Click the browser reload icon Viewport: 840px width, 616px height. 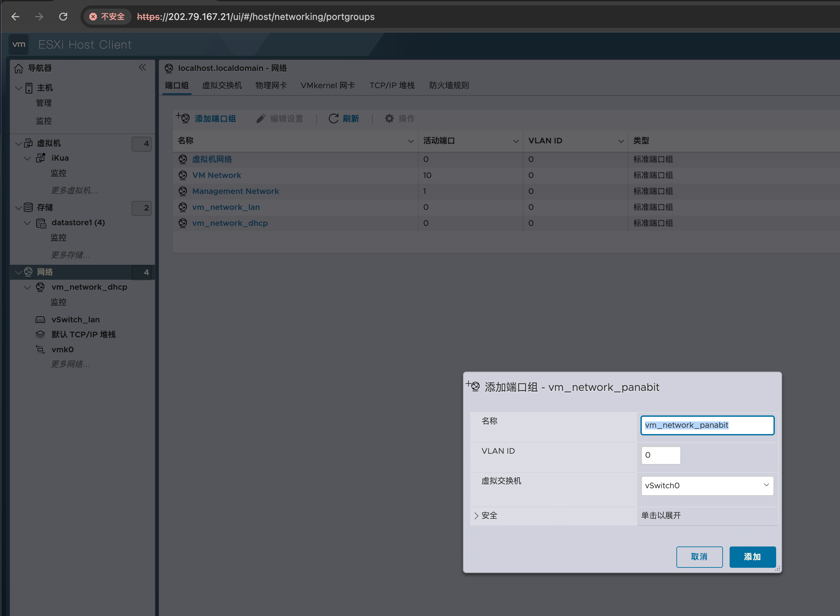click(x=63, y=17)
